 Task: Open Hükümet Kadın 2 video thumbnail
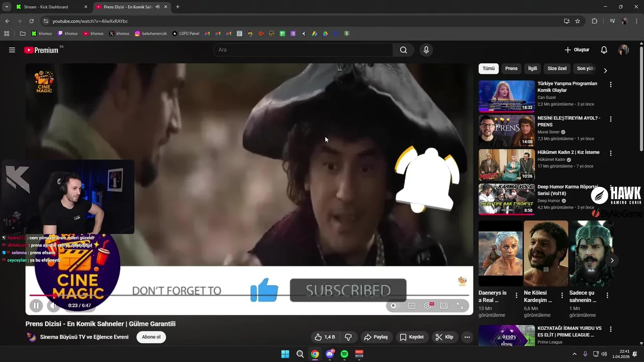(507, 165)
